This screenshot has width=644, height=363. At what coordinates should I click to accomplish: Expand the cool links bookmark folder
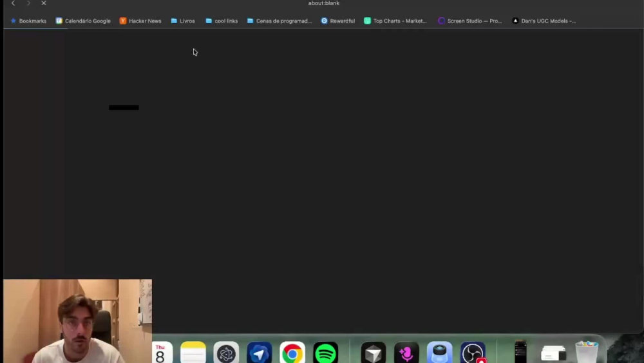[222, 21]
